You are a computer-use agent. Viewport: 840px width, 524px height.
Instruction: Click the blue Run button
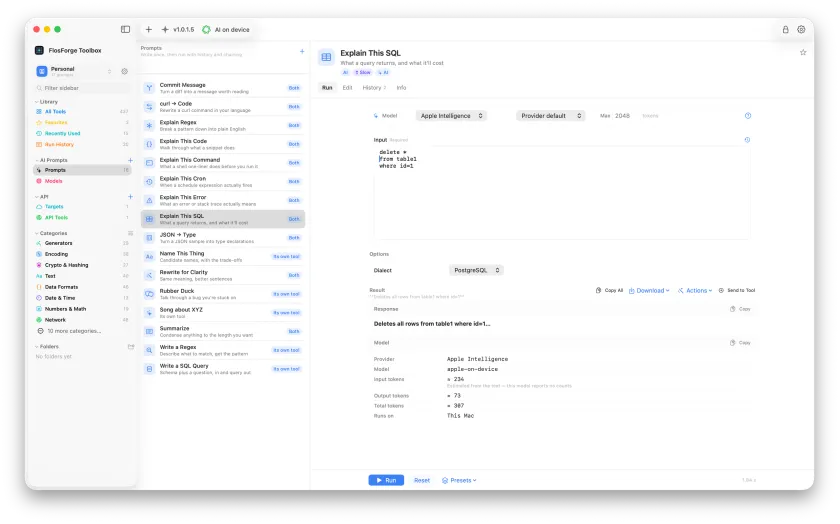tap(386, 481)
